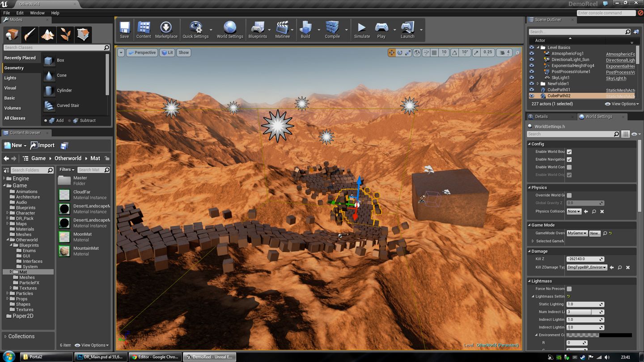Viewport: 644px width, 362px height.
Task: Open Filters dropdown in Content Browser
Action: point(67,170)
